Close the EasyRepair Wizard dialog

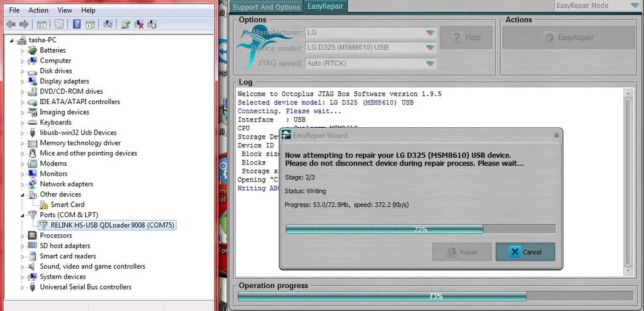coord(556,135)
